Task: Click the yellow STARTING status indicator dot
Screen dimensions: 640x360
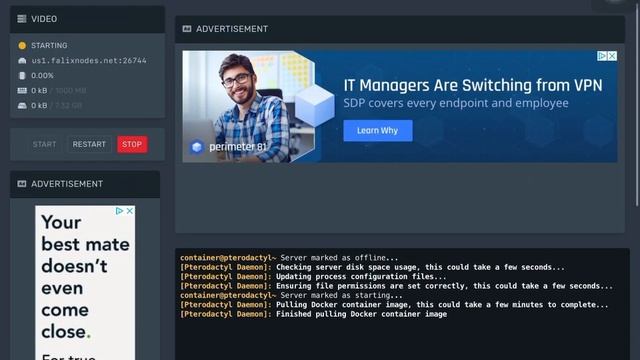Action: pyautogui.click(x=22, y=45)
